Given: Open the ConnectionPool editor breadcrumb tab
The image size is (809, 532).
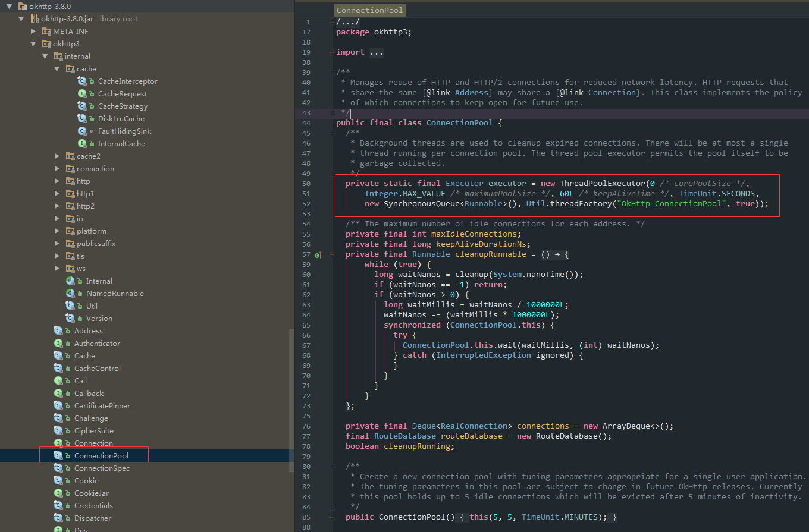Looking at the screenshot, I should coord(369,10).
